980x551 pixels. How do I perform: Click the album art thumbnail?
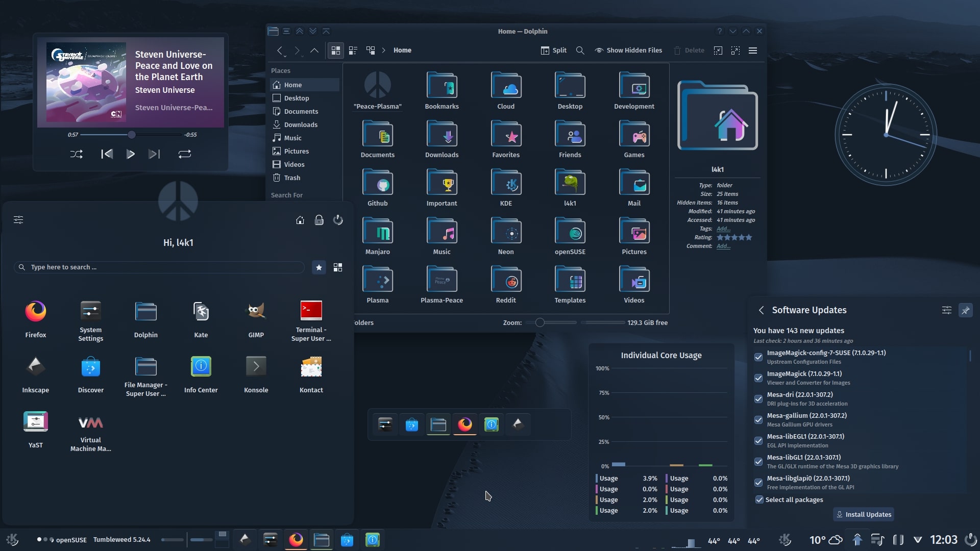coord(86,82)
